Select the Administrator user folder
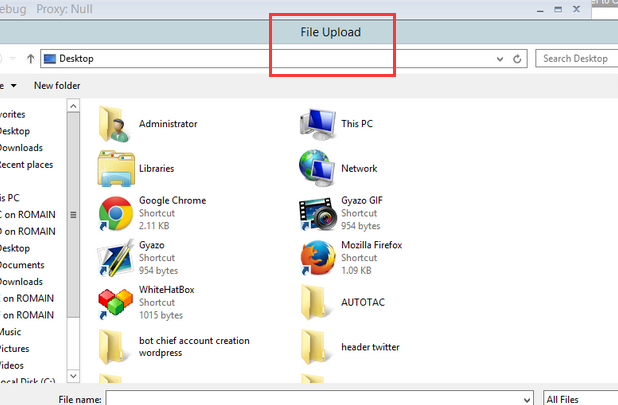Viewport: 618px width, 405px height. (x=116, y=124)
